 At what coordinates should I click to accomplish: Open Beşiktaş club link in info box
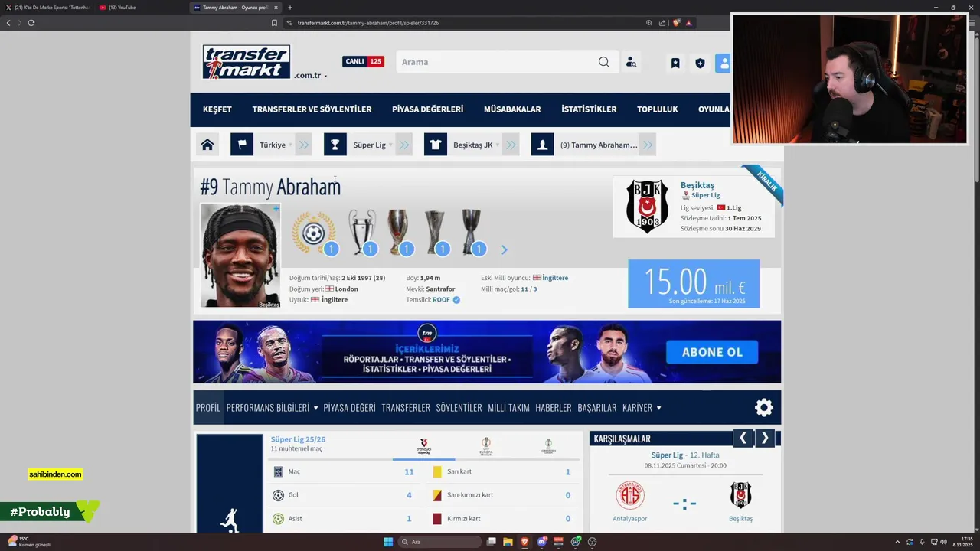[697, 185]
